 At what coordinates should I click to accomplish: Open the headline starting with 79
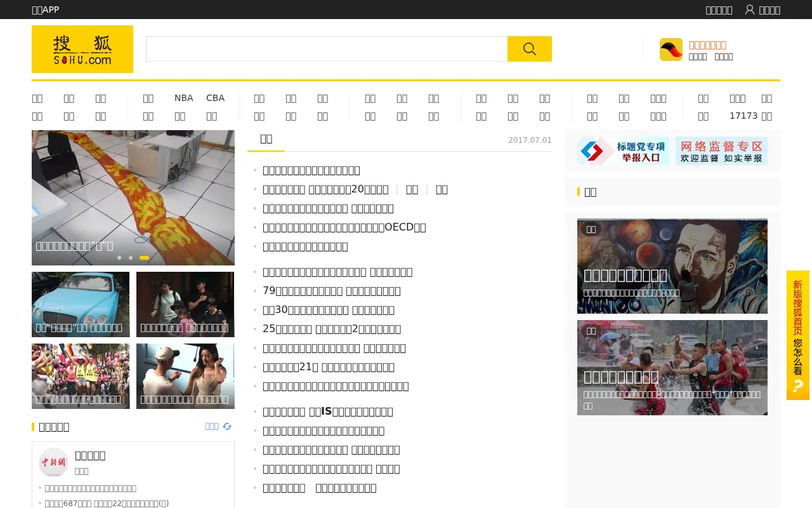[332, 291]
